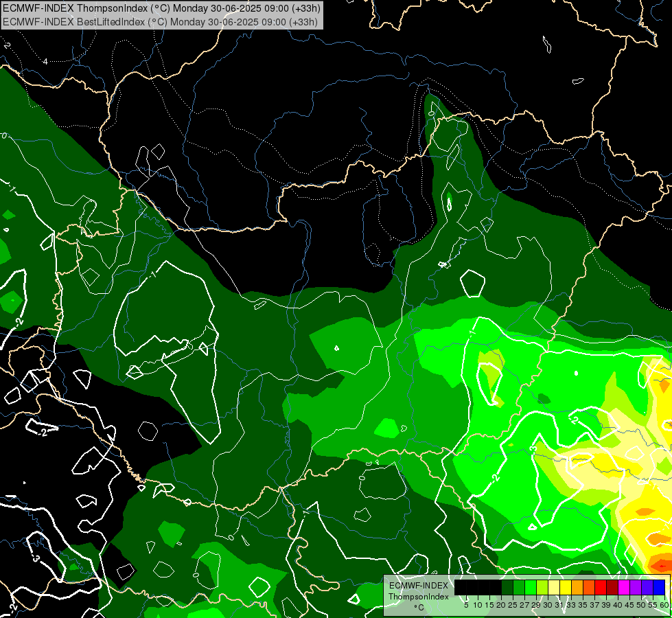
Task: Click the ThompsonIndex title line at top
Action: tap(161, 8)
